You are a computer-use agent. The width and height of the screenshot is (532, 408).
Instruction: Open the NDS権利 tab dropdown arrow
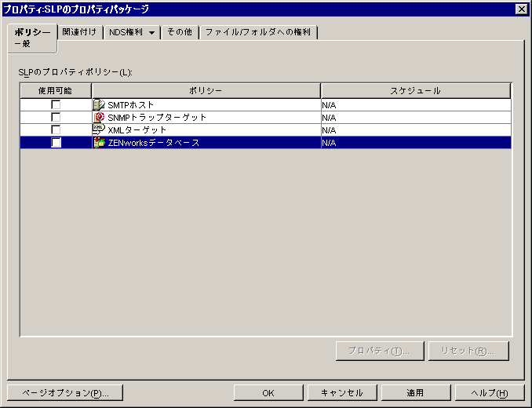pyautogui.click(x=151, y=33)
